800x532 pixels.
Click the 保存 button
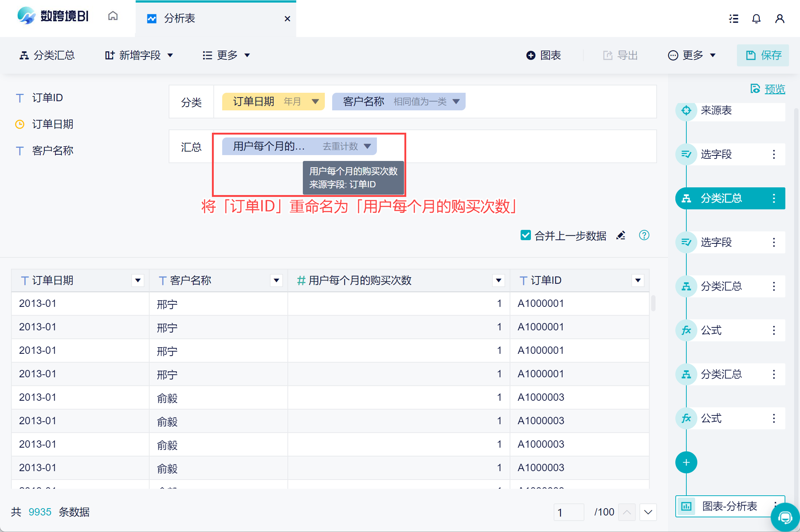[x=763, y=55]
